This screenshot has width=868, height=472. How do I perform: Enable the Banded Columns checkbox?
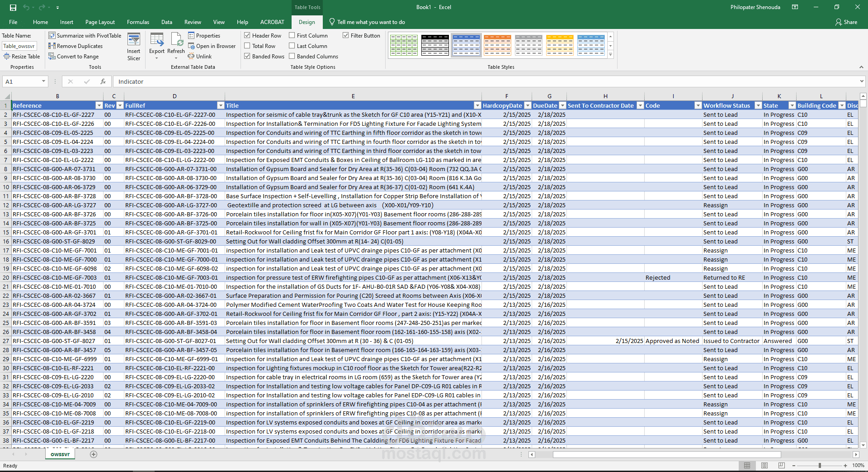point(292,56)
